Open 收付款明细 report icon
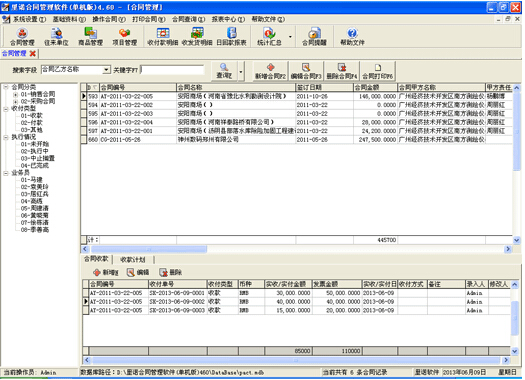This screenshot has height=380, width=525. click(x=163, y=36)
